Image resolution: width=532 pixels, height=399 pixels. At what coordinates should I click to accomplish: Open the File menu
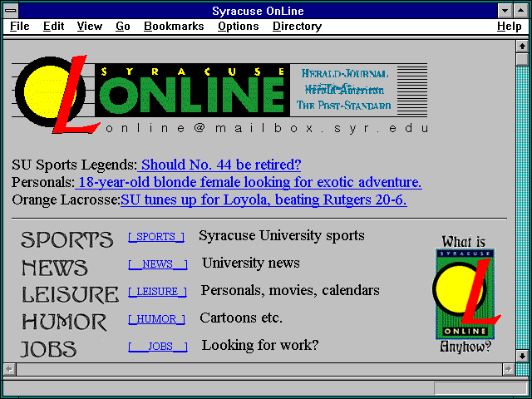(20, 26)
